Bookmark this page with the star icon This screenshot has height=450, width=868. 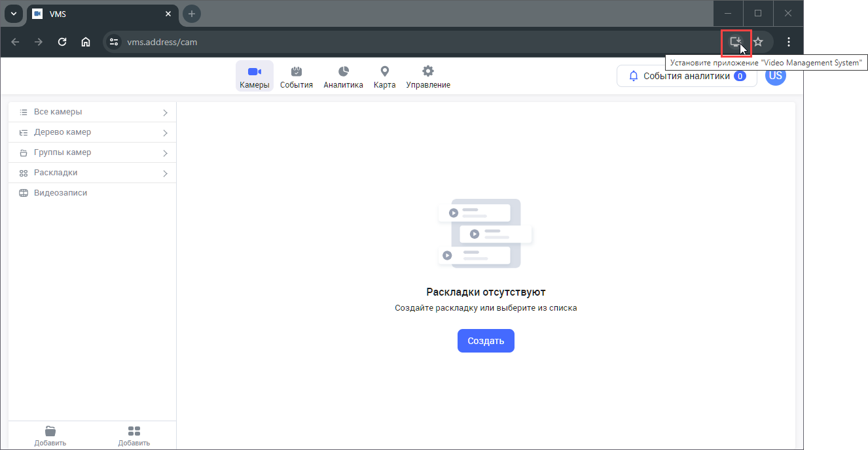758,42
